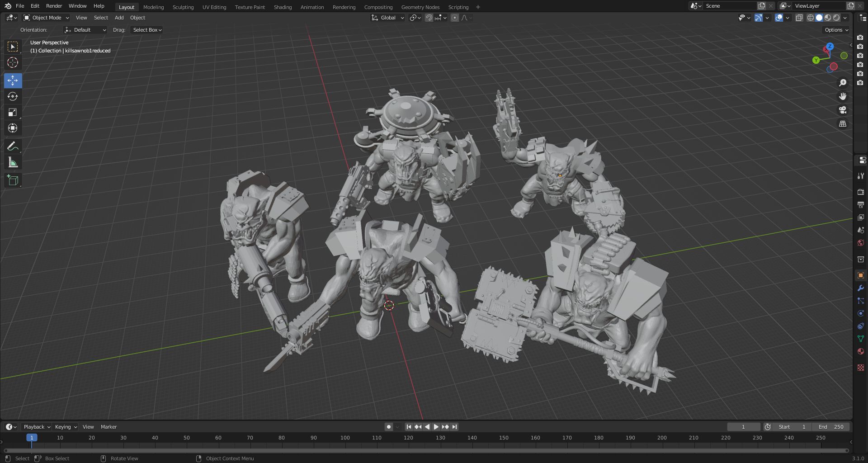This screenshot has height=463, width=868.
Task: Open the Object Mode dropdown
Action: coord(46,18)
